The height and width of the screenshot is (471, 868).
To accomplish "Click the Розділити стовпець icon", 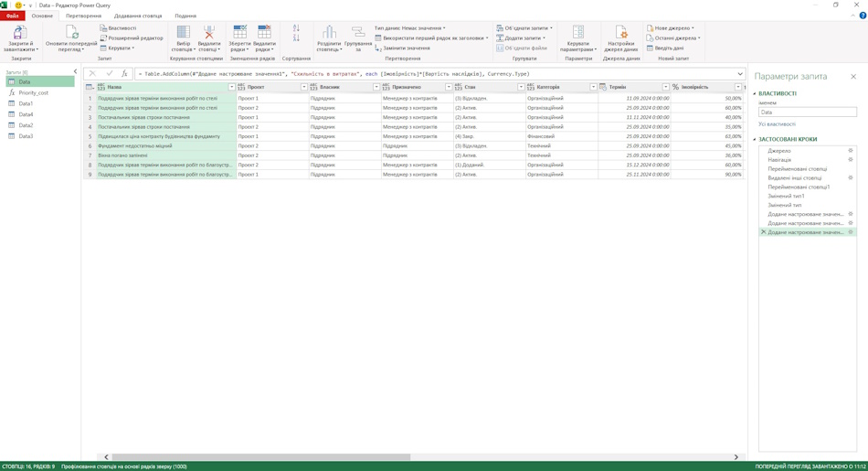I will (329, 32).
